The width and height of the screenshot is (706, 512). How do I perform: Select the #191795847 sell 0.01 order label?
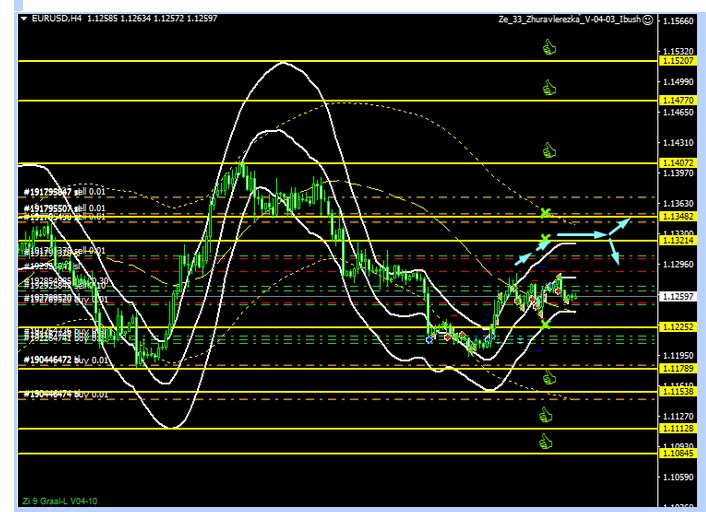64,191
